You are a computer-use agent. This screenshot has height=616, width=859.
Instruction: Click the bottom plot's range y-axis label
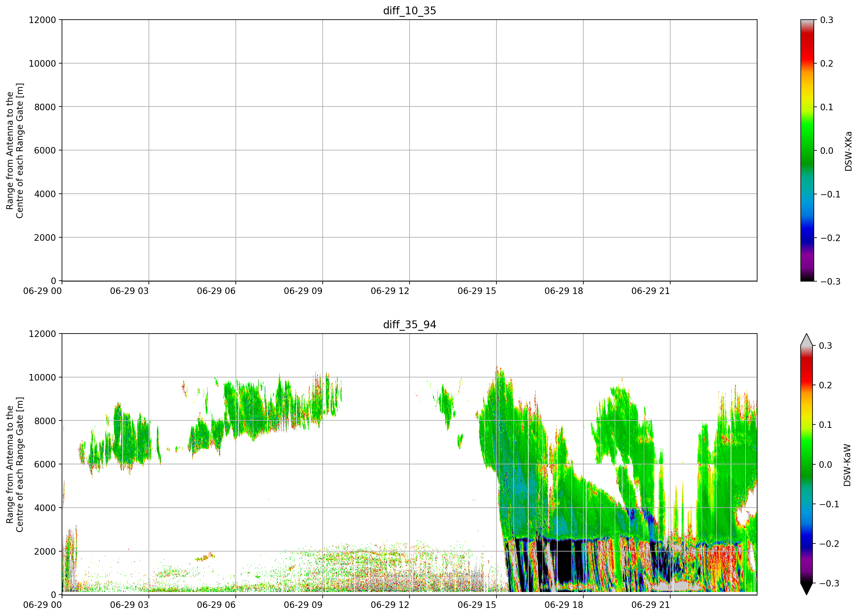click(15, 465)
